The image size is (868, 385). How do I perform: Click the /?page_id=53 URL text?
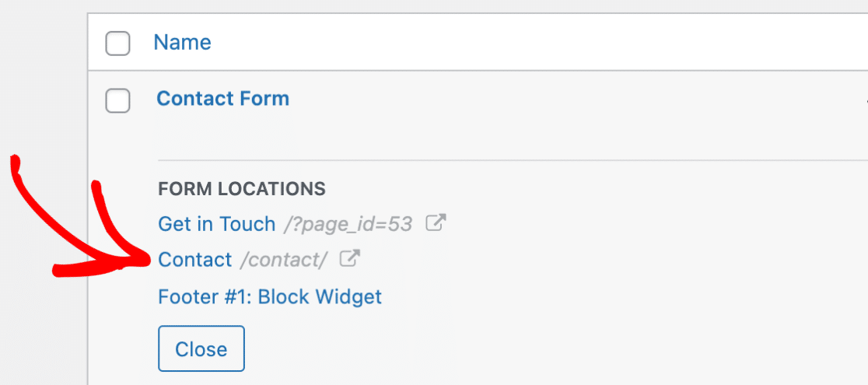point(348,224)
